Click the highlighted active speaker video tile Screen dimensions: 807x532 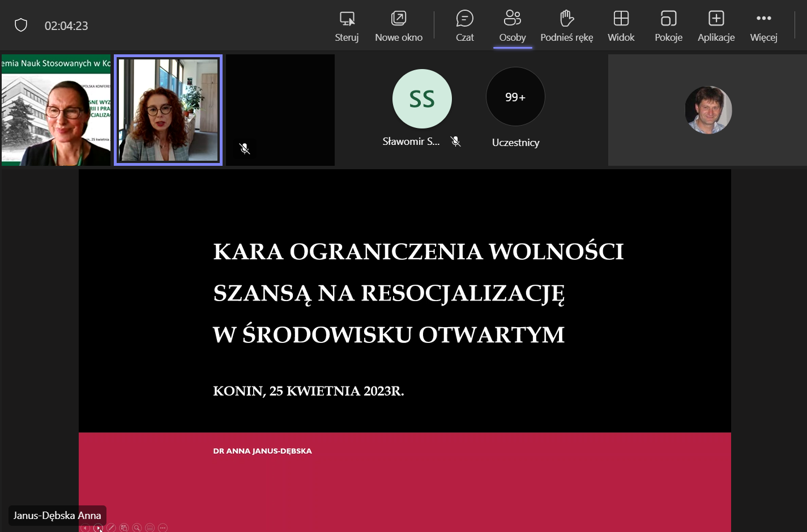coord(168,110)
